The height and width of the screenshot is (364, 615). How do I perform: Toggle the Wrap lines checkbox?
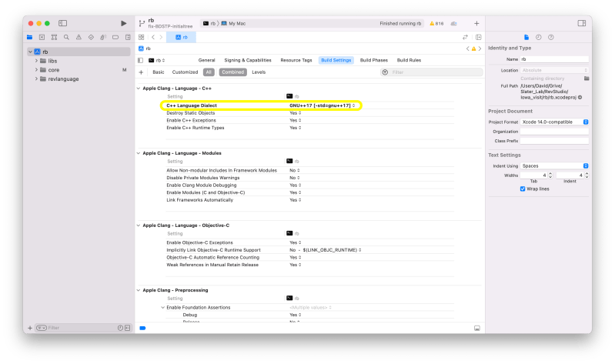(523, 189)
